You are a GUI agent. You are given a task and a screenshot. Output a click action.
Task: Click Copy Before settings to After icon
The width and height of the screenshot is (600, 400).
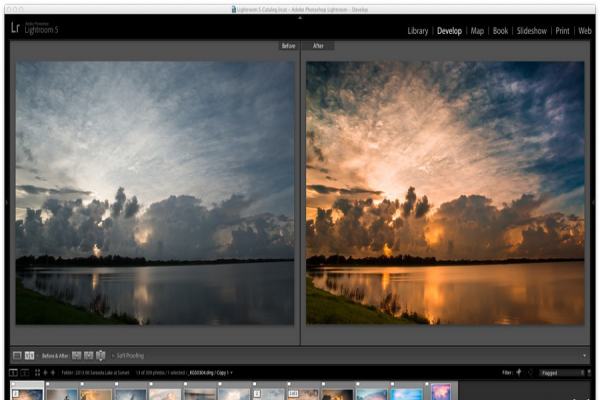(x=77, y=356)
